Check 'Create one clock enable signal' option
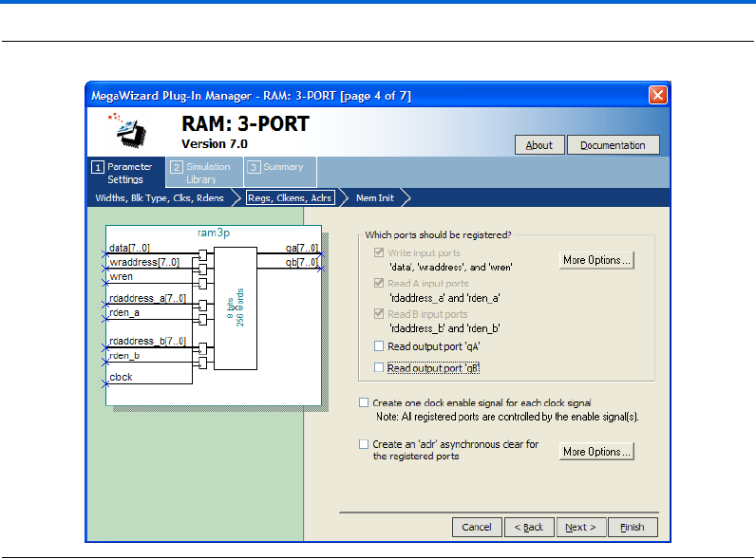756x559 pixels. 364,402
